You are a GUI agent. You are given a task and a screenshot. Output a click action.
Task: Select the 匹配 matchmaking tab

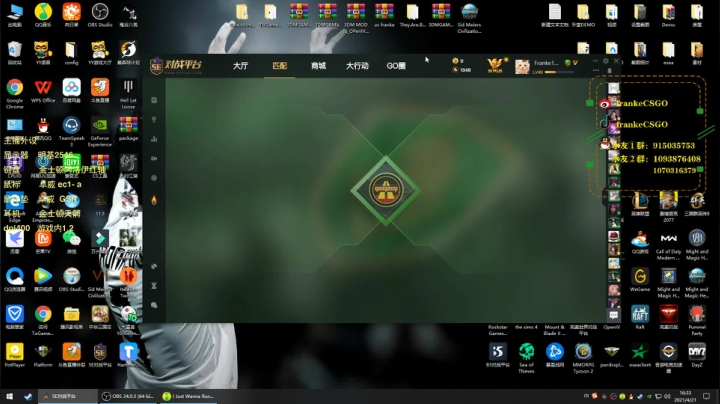pyautogui.click(x=279, y=66)
